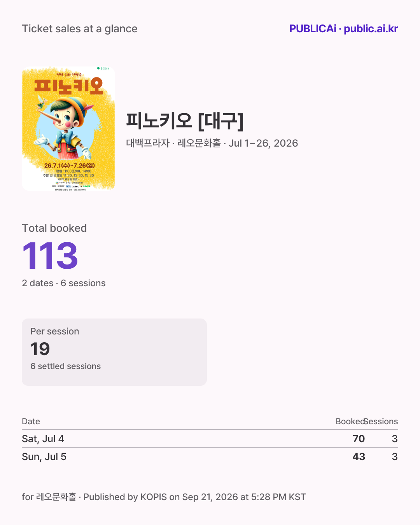Click the Published by KOPIS footer text
The image size is (420, 525).
194,497
